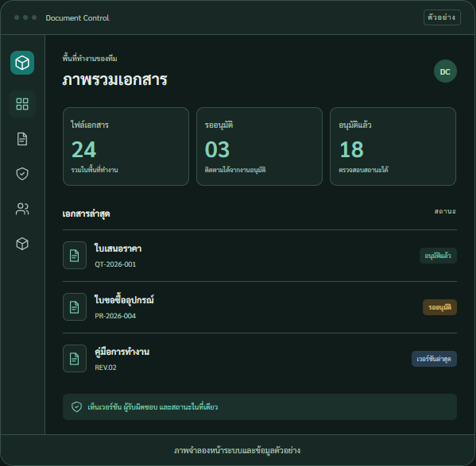Click the banner text เห็นเวอร์ชัน ผู้รับผิดชอบ และสถานะในที่เดียว
Screen dimensions: 476x466
pyautogui.click(x=153, y=407)
